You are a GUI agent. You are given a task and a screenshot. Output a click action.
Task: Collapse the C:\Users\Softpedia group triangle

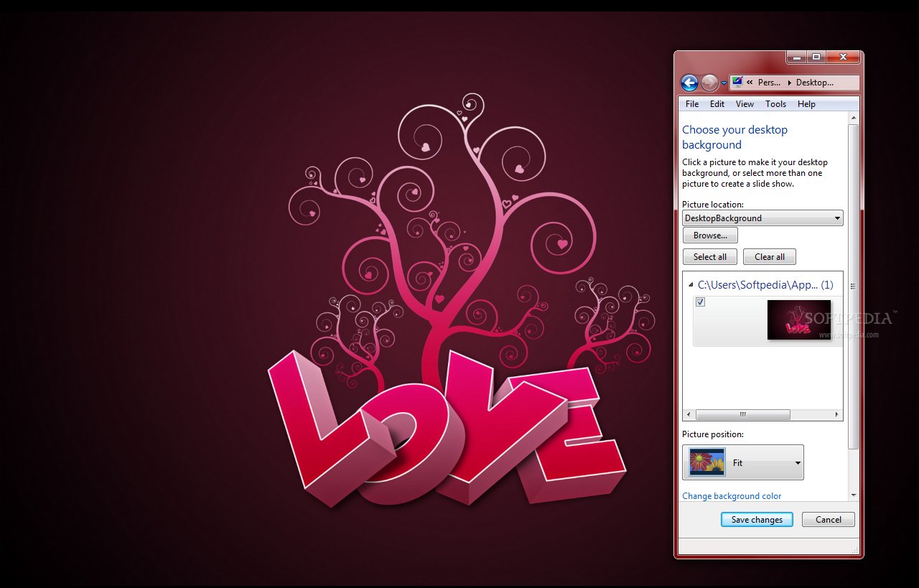[691, 285]
